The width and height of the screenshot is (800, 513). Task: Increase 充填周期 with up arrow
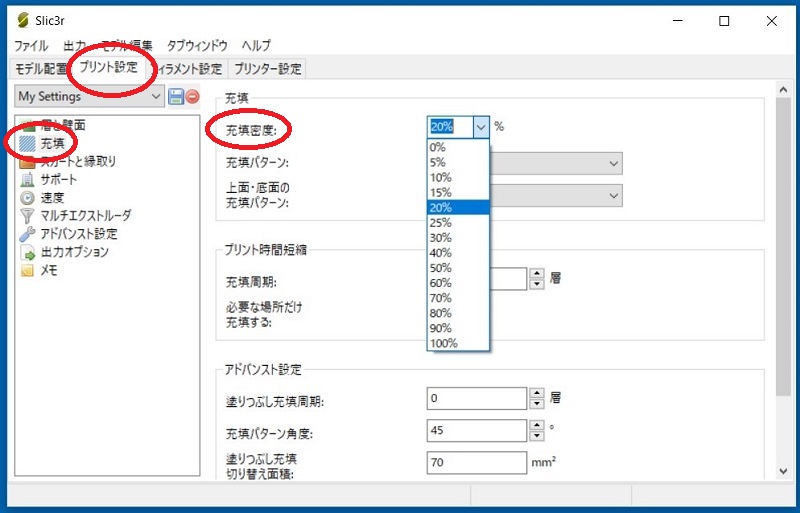tap(536, 274)
